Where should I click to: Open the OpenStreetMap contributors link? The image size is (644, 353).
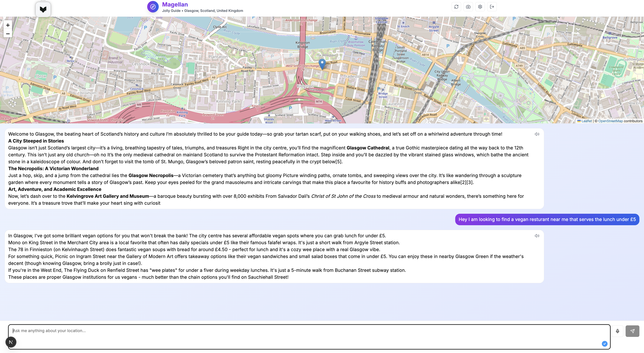coord(610,121)
